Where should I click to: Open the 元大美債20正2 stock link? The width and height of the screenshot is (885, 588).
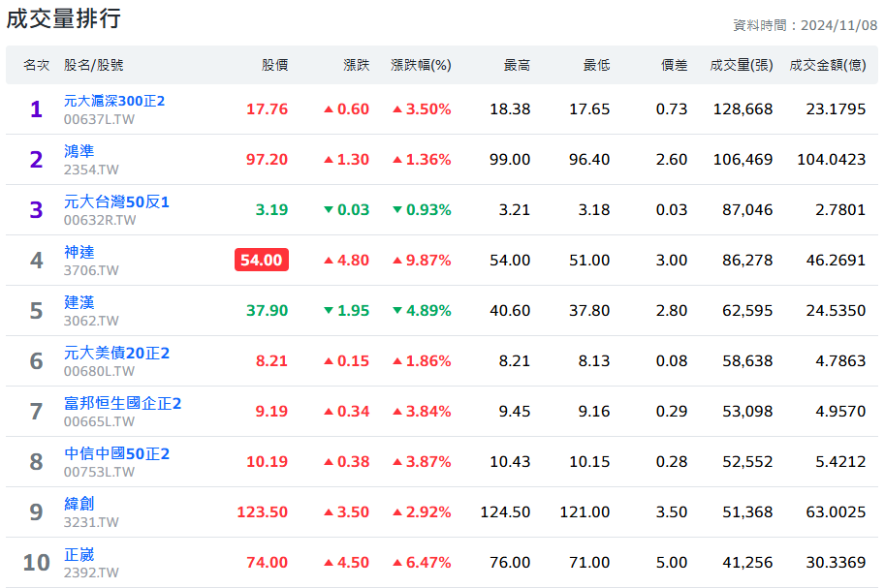click(x=116, y=353)
